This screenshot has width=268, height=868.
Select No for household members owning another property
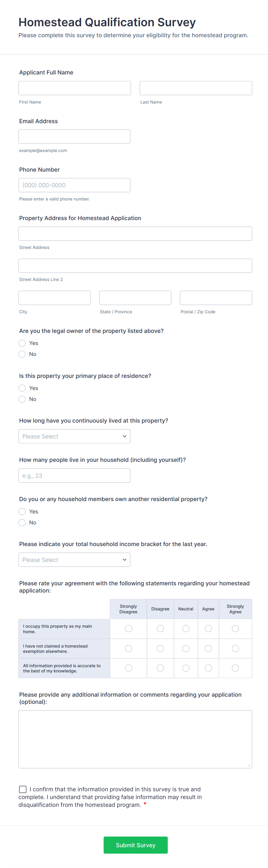pos(22,523)
